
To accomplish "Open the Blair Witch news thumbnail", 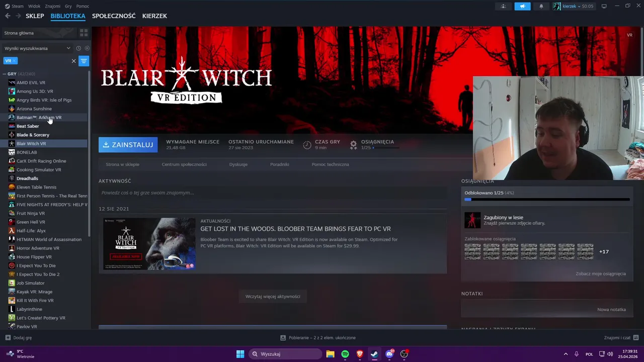I will click(x=149, y=243).
